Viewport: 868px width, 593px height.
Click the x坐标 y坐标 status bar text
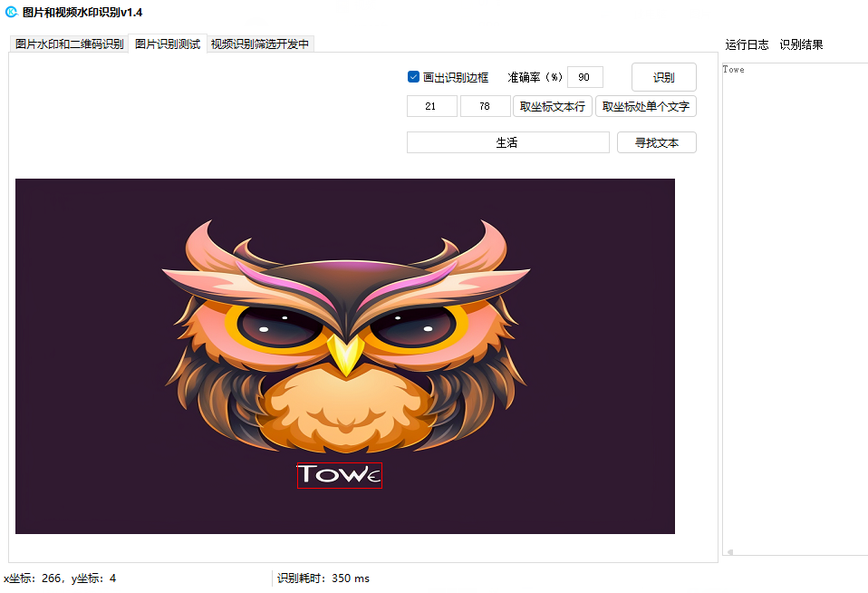[60, 578]
